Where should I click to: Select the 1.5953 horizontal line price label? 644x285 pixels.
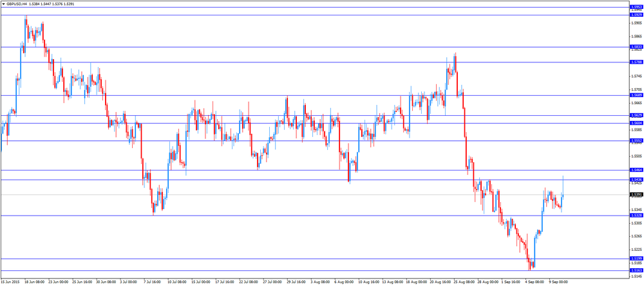pyautogui.click(x=636, y=7)
